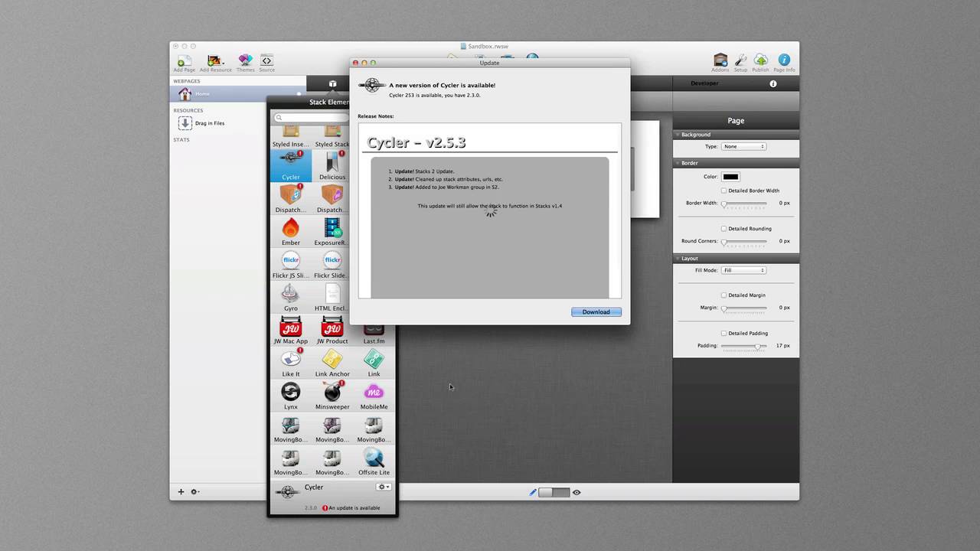Open the Fill Mode dropdown
This screenshot has height=551, width=980.
point(743,270)
